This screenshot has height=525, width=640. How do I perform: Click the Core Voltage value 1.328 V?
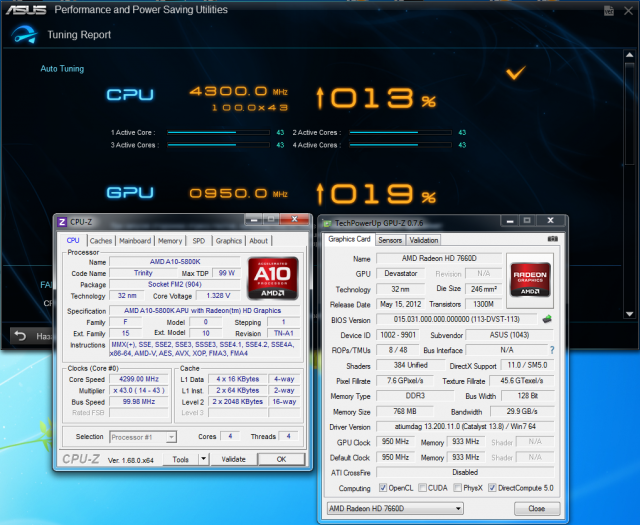[x=218, y=296]
